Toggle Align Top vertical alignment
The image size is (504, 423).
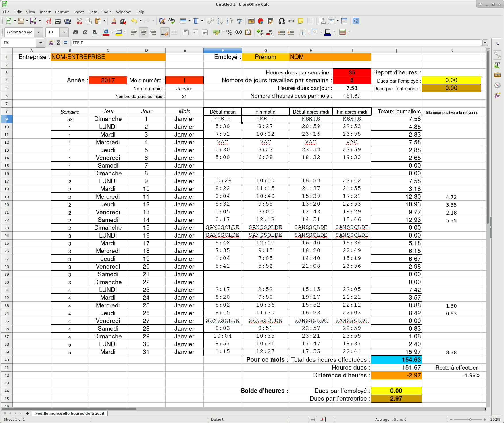click(186, 32)
